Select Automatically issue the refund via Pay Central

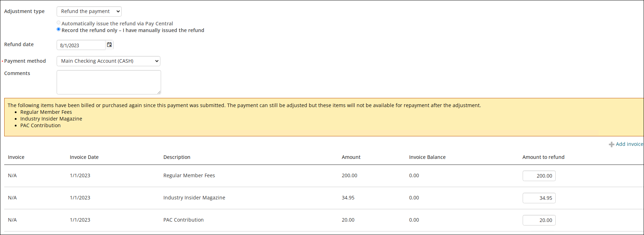[58, 23]
